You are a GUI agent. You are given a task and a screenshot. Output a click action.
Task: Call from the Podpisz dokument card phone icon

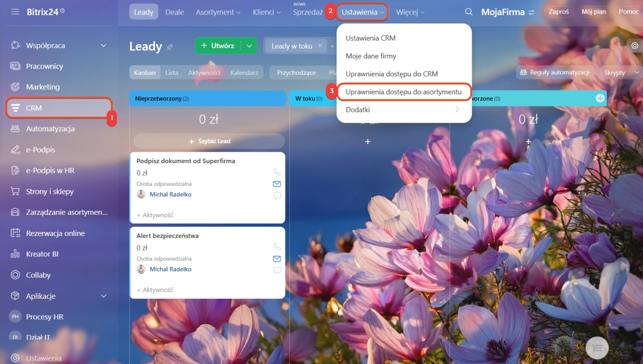[277, 172]
